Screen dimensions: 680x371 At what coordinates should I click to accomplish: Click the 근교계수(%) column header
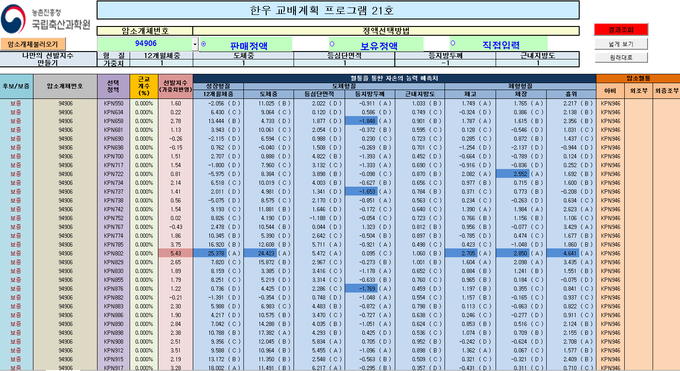pos(144,86)
